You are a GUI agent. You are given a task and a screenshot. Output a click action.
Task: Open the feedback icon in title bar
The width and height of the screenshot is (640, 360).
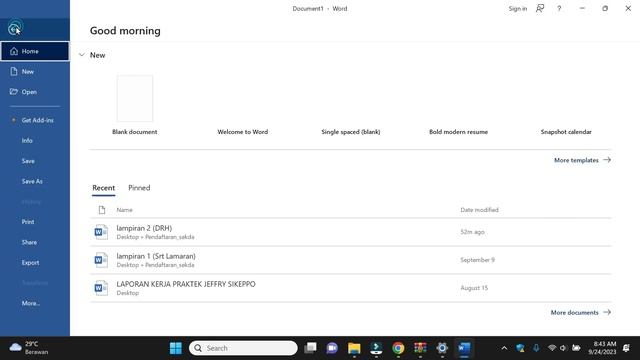pos(540,8)
